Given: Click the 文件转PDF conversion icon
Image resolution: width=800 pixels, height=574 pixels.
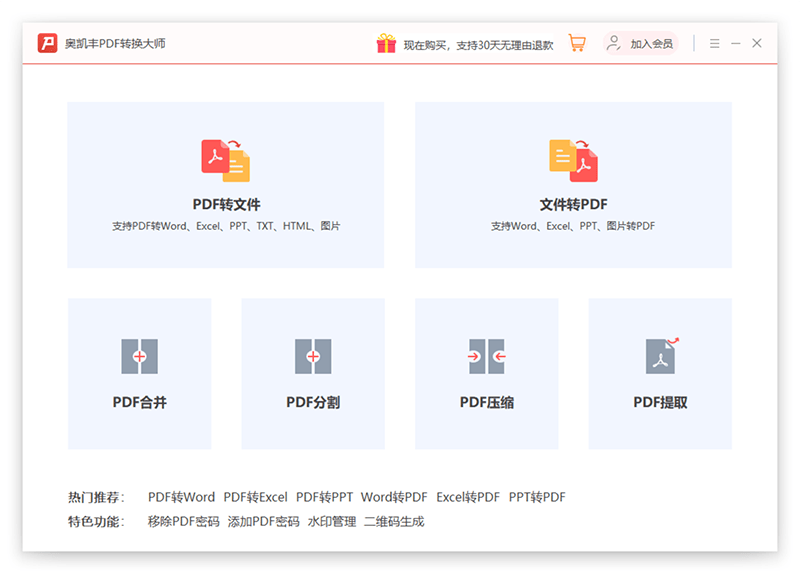Looking at the screenshot, I should (573, 160).
